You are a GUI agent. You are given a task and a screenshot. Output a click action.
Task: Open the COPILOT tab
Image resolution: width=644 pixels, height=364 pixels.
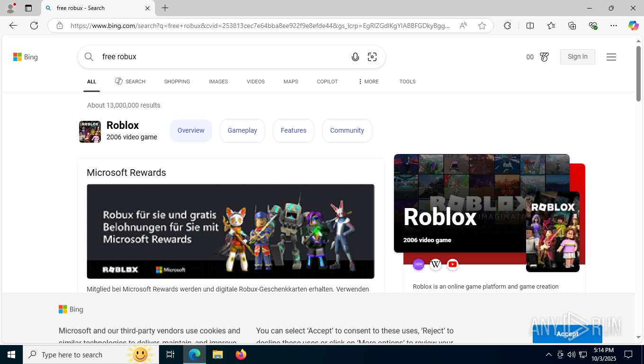(x=327, y=82)
